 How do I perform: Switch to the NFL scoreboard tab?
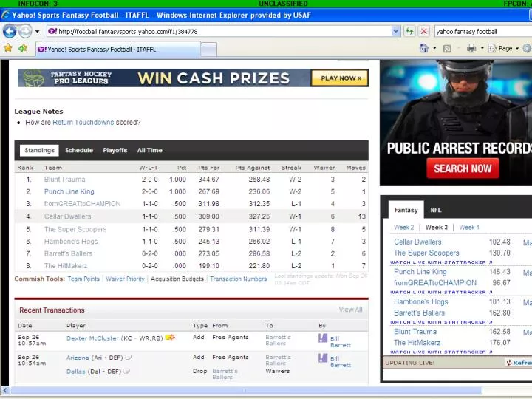[x=436, y=210]
